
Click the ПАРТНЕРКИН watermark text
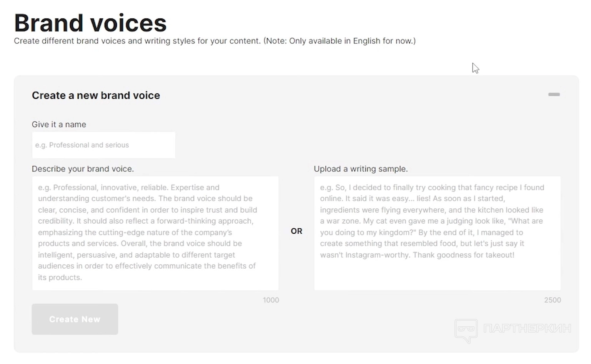click(x=527, y=328)
